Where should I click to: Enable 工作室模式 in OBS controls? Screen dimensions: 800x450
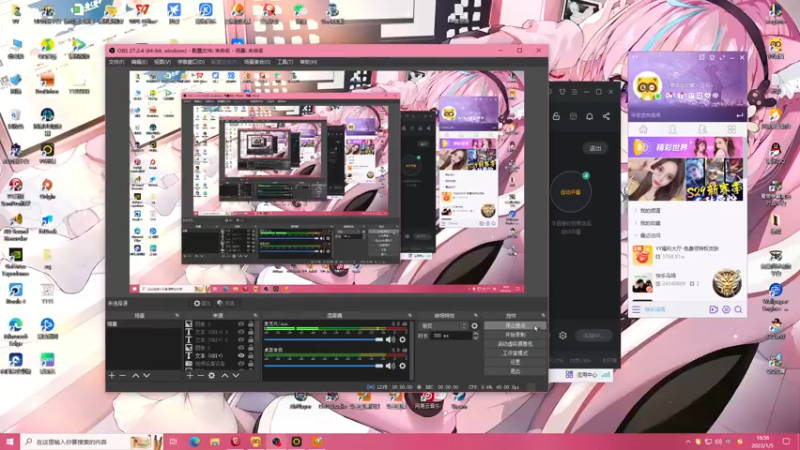pyautogui.click(x=515, y=353)
